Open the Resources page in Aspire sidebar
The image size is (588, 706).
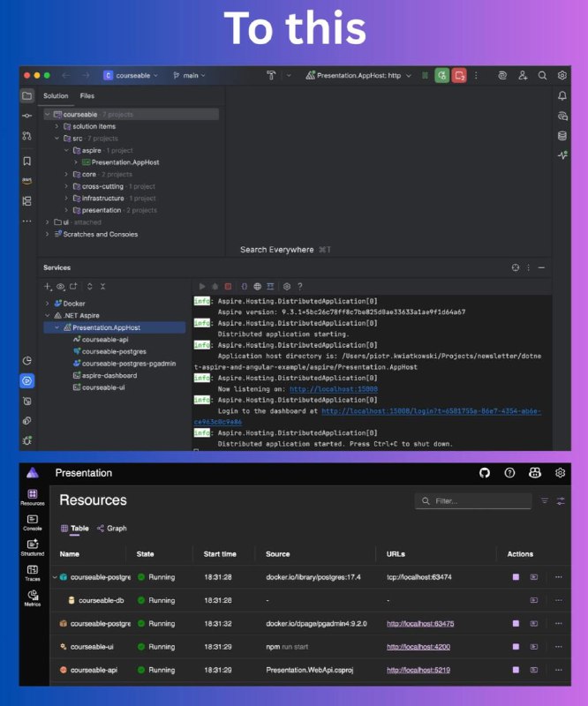click(33, 498)
